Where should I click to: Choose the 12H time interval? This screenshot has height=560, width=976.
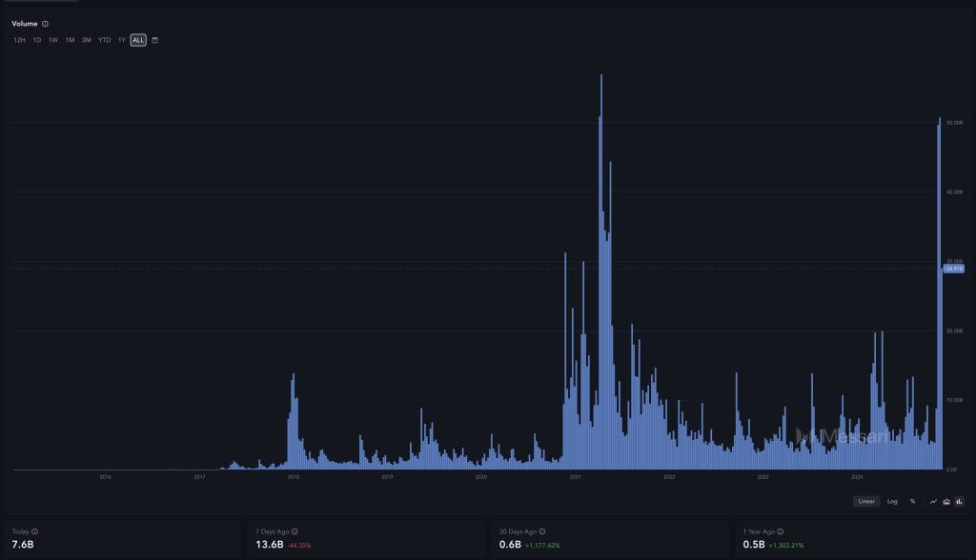tap(19, 40)
